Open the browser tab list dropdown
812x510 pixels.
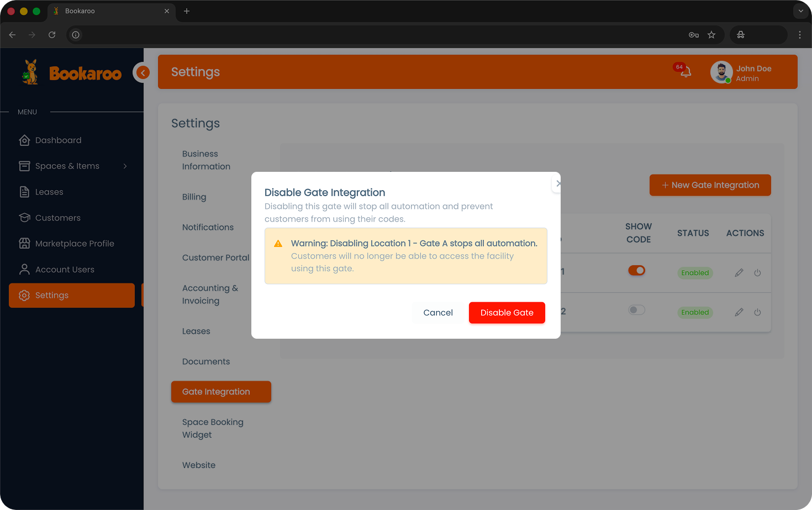coord(800,11)
